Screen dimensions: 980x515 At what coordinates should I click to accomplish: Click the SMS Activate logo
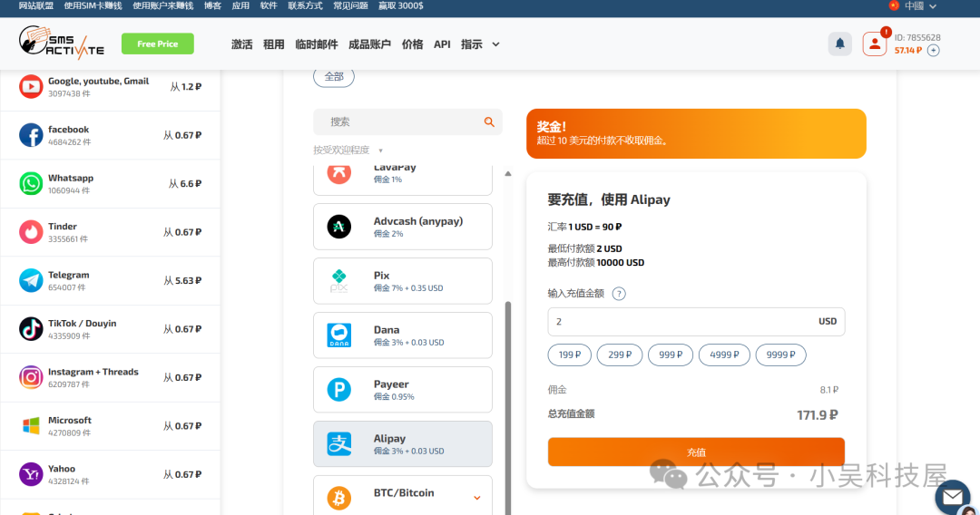click(62, 44)
